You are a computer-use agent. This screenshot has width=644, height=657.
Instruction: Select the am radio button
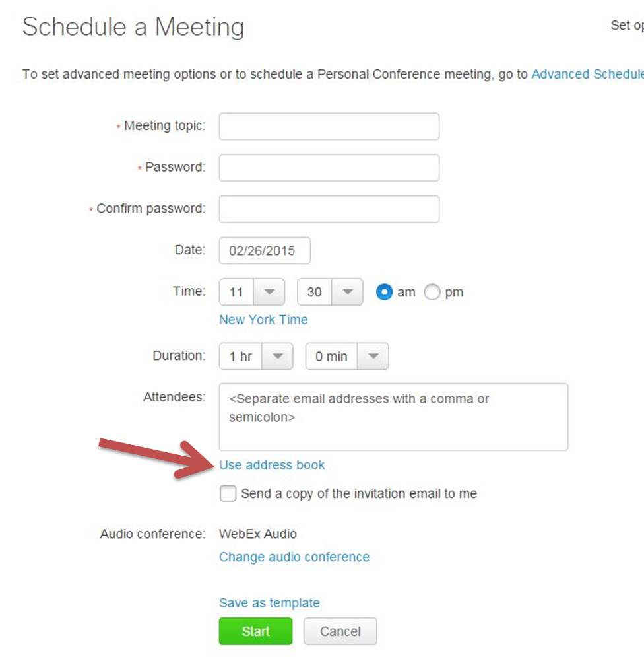click(384, 292)
